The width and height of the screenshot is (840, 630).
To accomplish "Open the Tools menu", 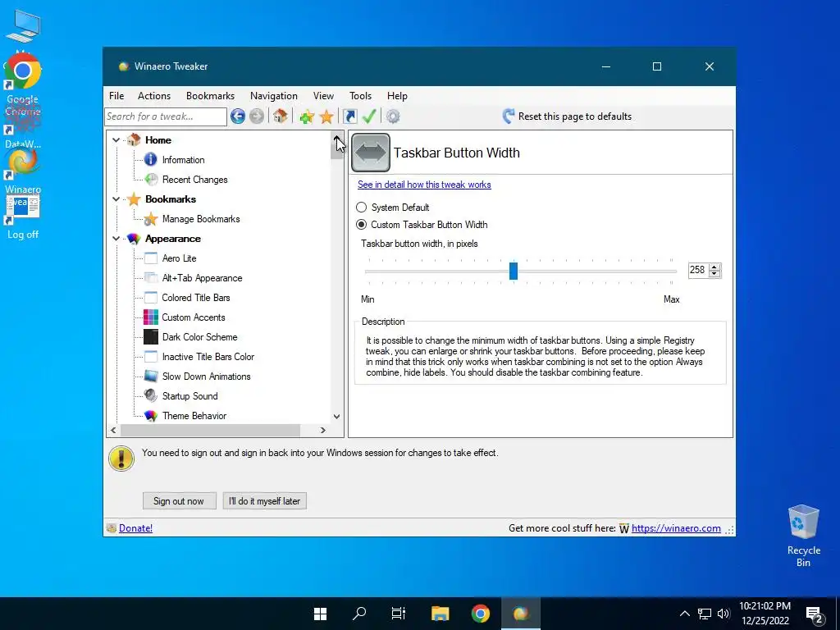I will [x=361, y=96].
